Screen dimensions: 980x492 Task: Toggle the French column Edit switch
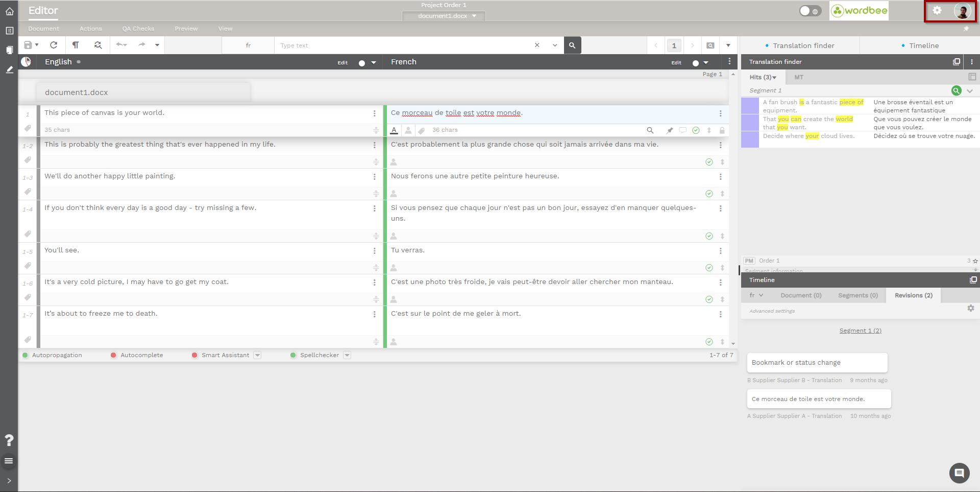click(x=695, y=63)
